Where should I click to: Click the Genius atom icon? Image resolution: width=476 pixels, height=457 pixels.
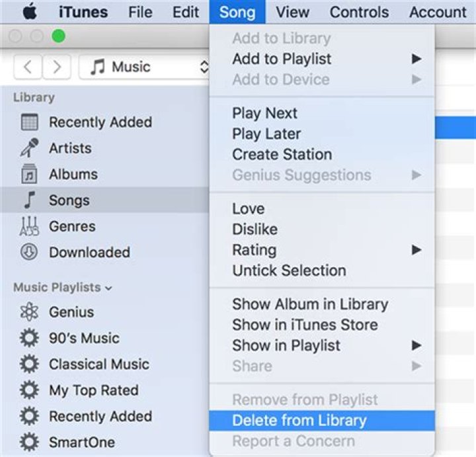[30, 312]
